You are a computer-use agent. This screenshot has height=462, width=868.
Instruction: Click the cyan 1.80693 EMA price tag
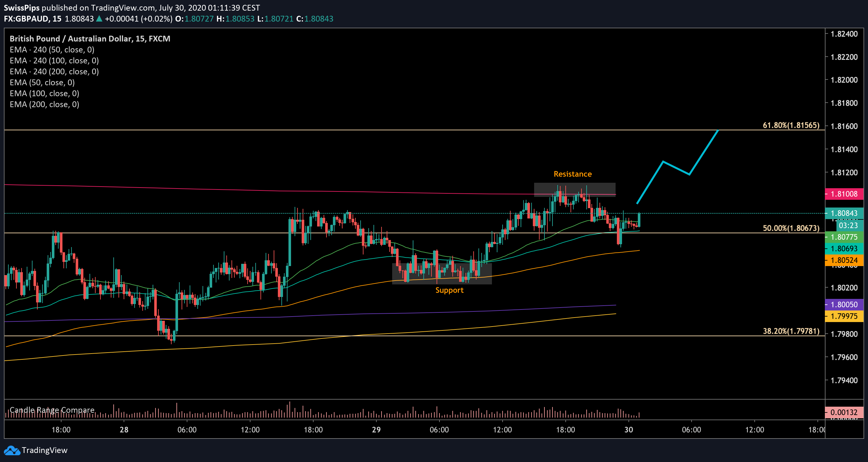(x=844, y=248)
